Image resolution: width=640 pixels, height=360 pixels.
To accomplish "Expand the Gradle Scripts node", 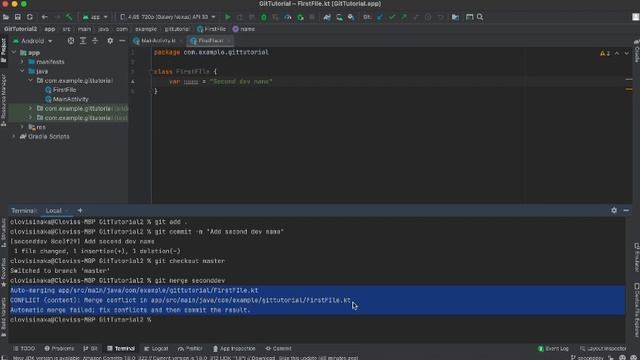I will pyautogui.click(x=14, y=136).
